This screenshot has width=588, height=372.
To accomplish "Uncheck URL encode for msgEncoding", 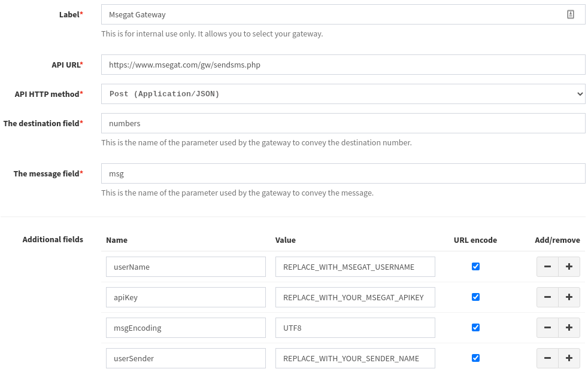I will (475, 328).
